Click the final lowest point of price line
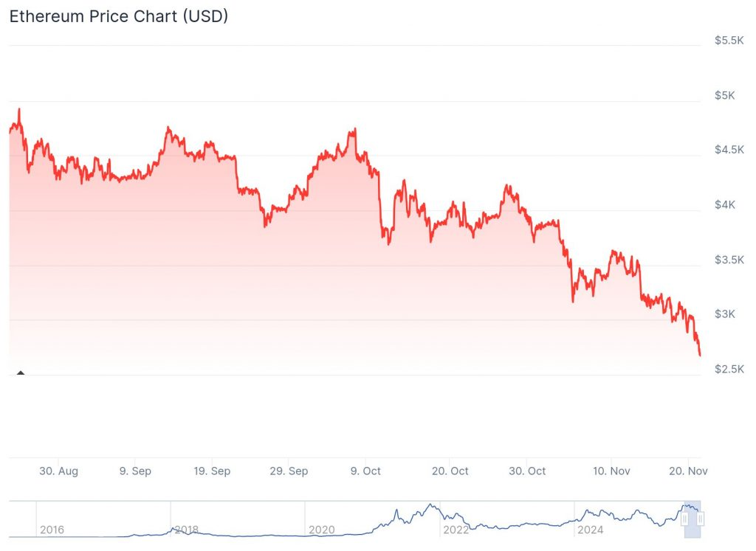 700,355
